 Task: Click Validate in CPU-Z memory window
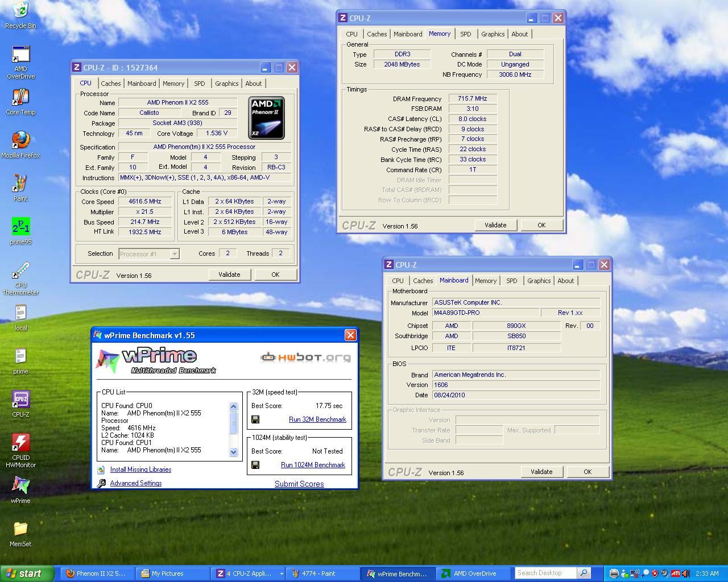pyautogui.click(x=495, y=225)
